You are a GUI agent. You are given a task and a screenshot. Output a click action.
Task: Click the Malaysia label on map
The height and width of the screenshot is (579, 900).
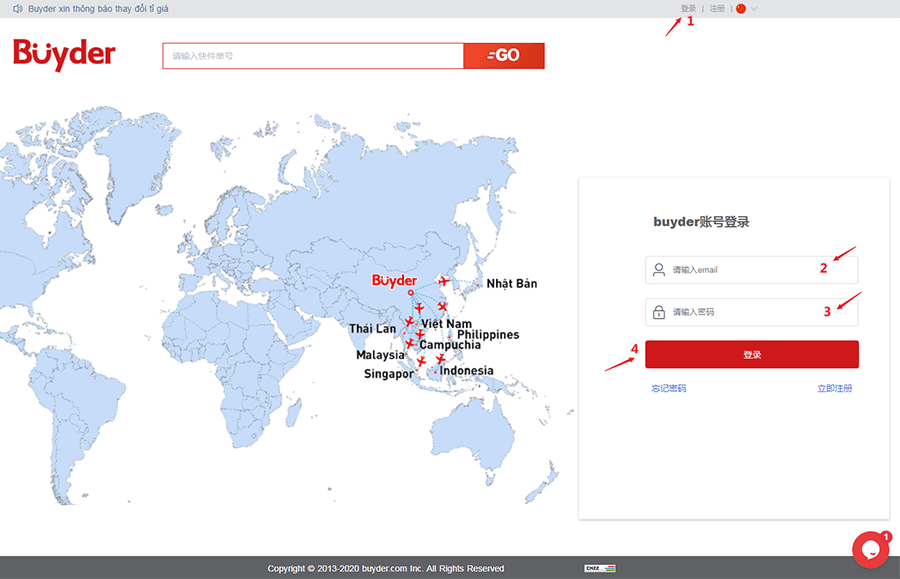pos(380,355)
